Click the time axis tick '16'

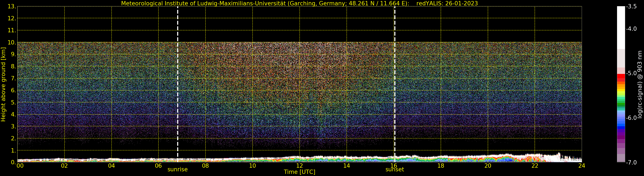pos(394,166)
